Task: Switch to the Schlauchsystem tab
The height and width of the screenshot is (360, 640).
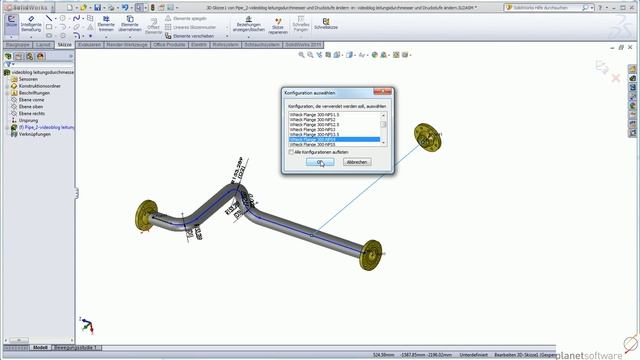Action: tap(262, 44)
